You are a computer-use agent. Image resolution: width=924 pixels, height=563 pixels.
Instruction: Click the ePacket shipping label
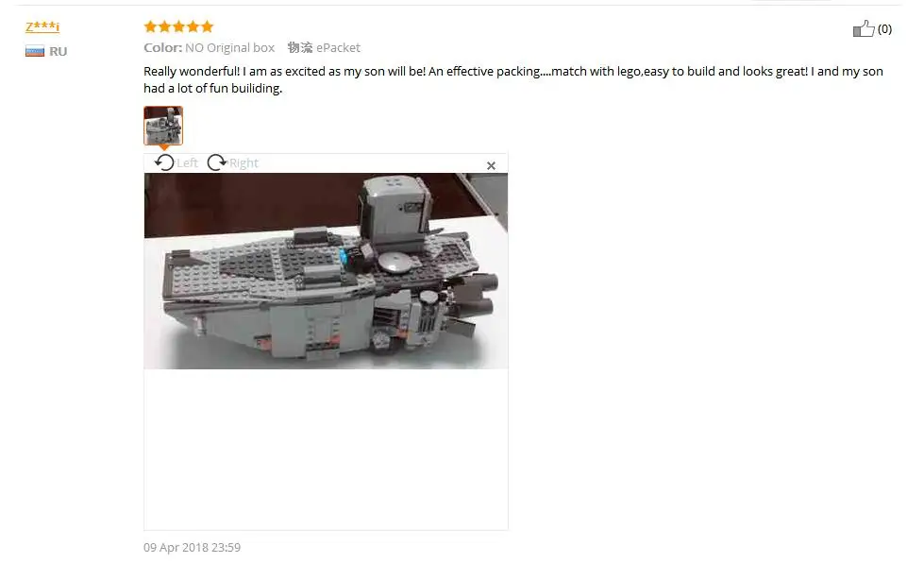[338, 48]
